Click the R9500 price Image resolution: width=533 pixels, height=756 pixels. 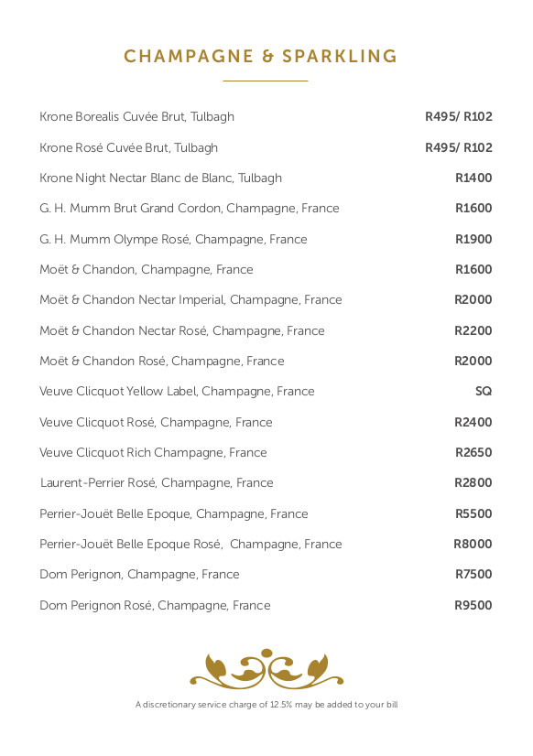tap(473, 606)
